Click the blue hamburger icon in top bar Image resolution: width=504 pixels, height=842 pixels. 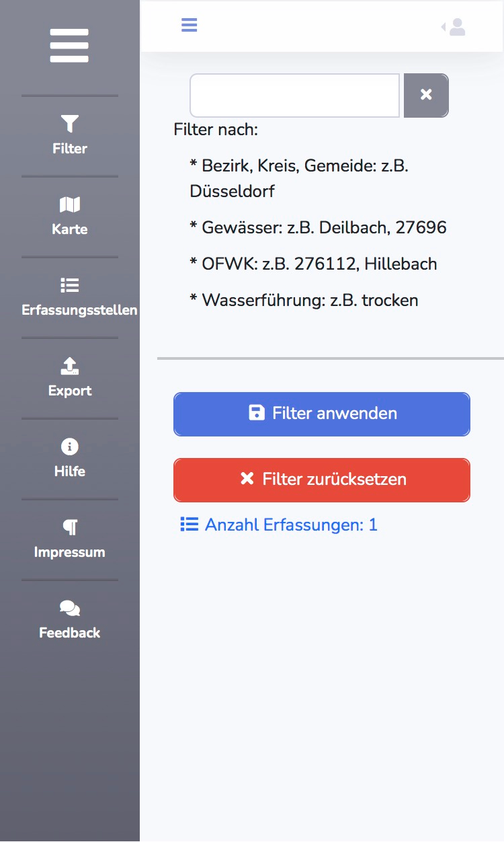click(190, 26)
